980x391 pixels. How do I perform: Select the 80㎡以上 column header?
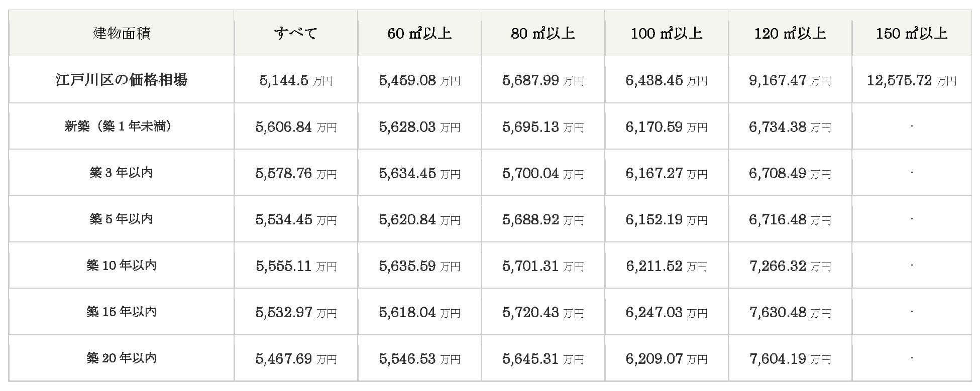click(543, 34)
